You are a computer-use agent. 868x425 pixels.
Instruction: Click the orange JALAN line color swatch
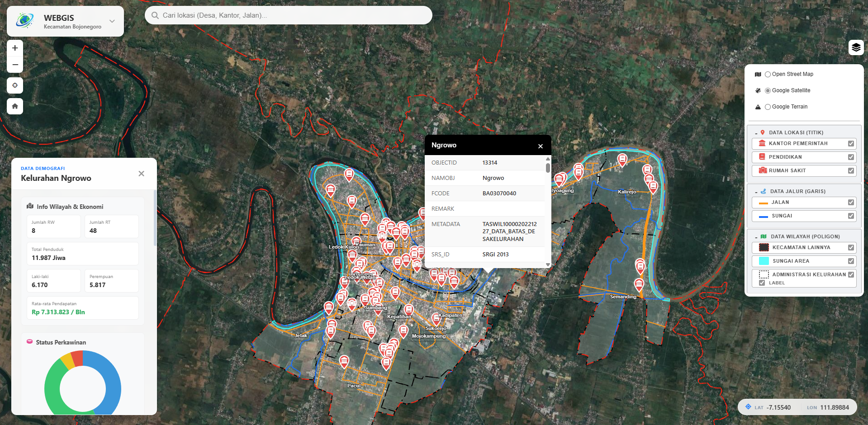[x=763, y=202]
